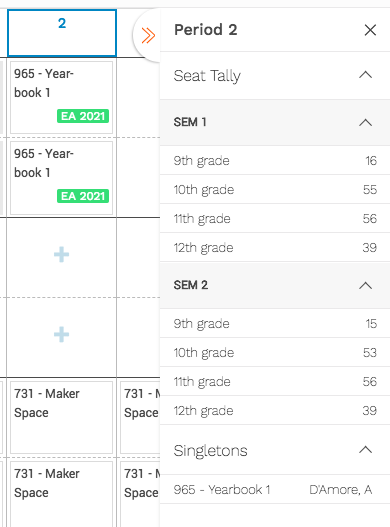Image resolution: width=390 pixels, height=527 pixels.
Task: Collapse the panel with the orange double-chevron
Action: pyautogui.click(x=148, y=36)
